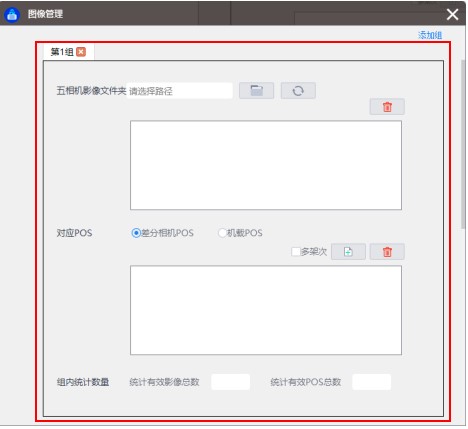The image size is (468, 429).
Task: Click the 添加组 link
Action: (x=430, y=35)
